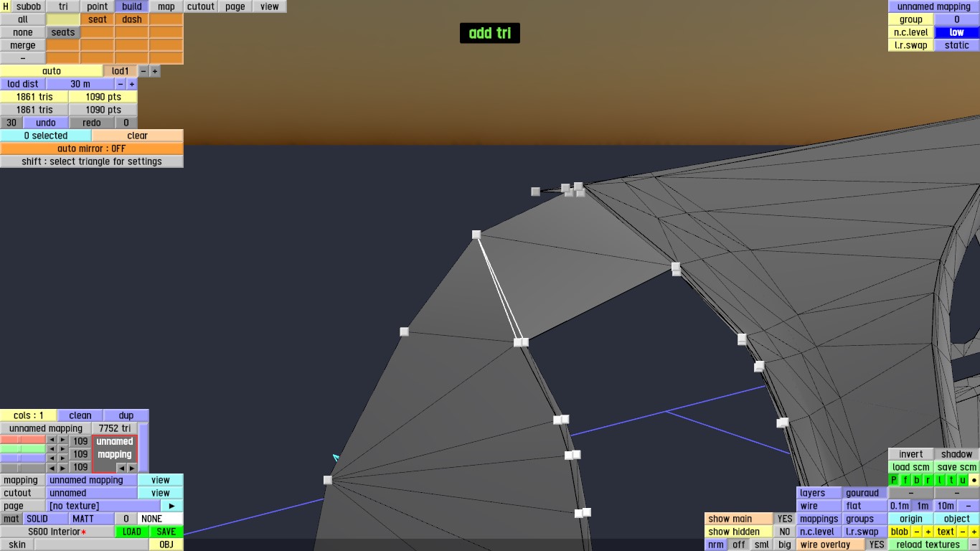The height and width of the screenshot is (551, 980).
Task: Select the big point size option
Action: pyautogui.click(x=785, y=545)
